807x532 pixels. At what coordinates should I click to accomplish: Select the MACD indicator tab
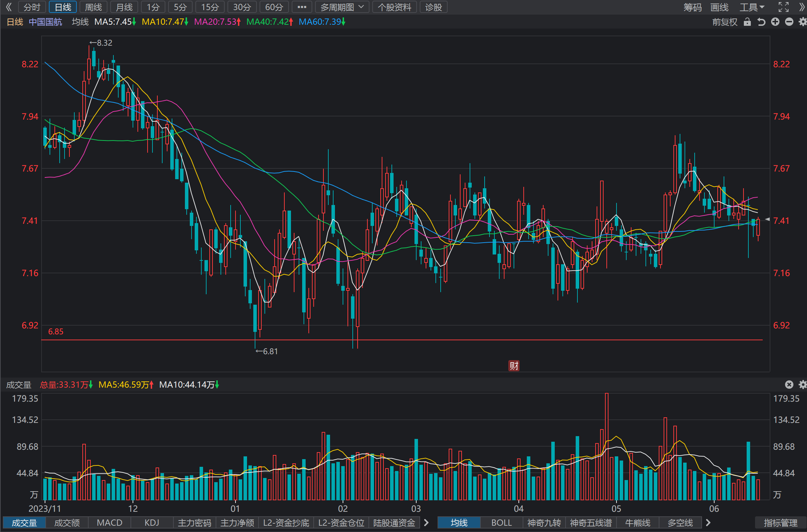click(110, 523)
